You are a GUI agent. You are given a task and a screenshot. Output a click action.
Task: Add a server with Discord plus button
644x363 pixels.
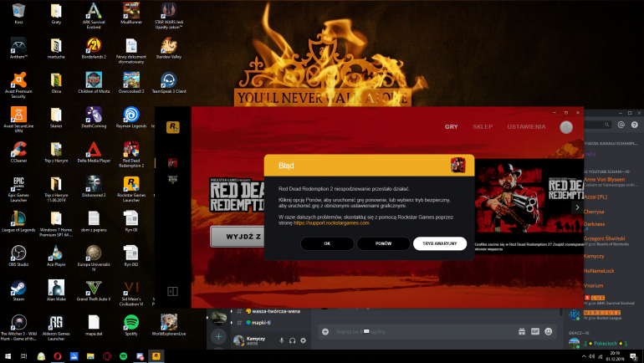[218, 337]
